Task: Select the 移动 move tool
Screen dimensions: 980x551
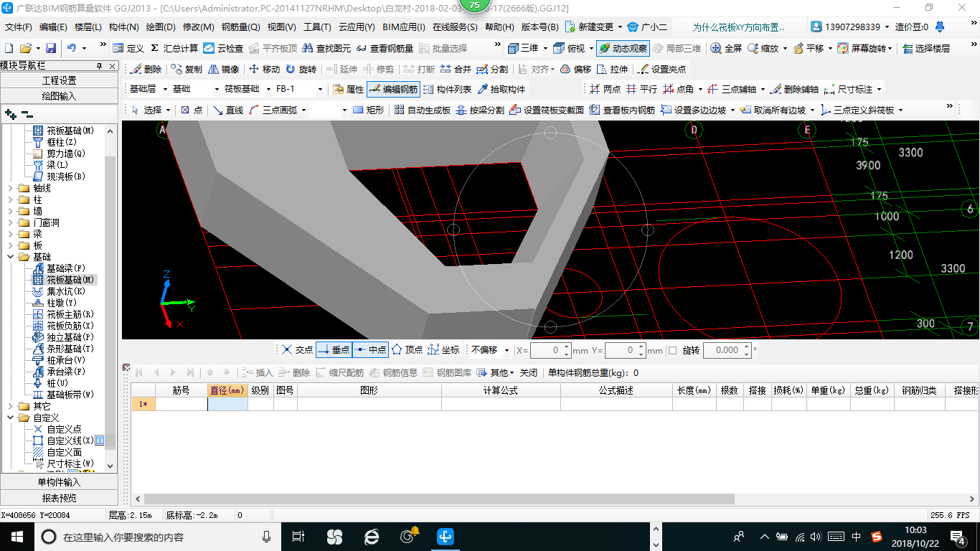Action: click(x=264, y=70)
